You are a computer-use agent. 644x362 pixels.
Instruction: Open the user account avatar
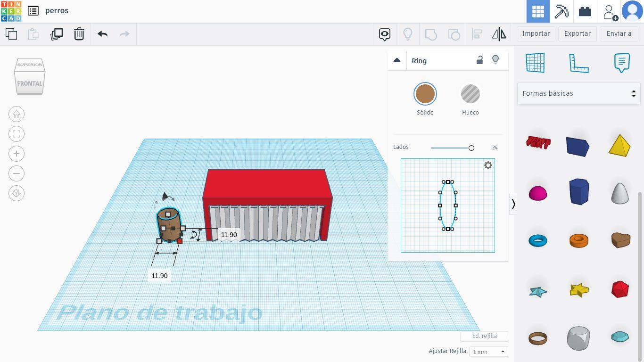[x=632, y=11]
